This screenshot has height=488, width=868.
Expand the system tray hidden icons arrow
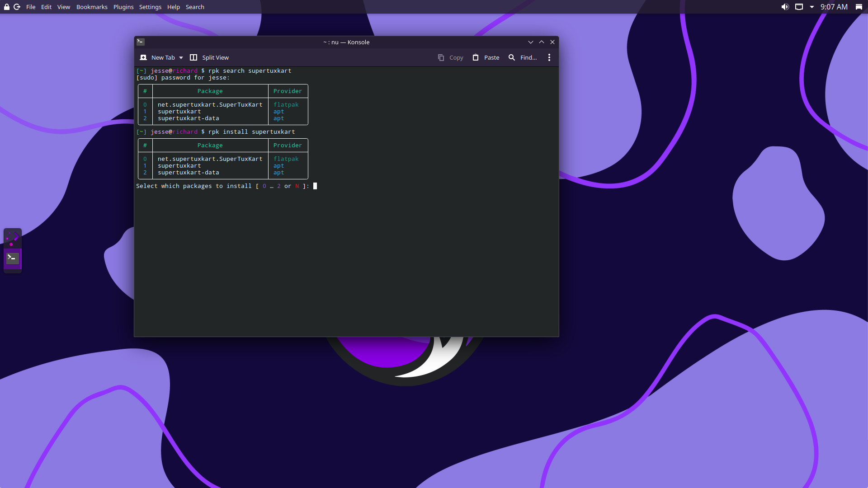point(812,7)
